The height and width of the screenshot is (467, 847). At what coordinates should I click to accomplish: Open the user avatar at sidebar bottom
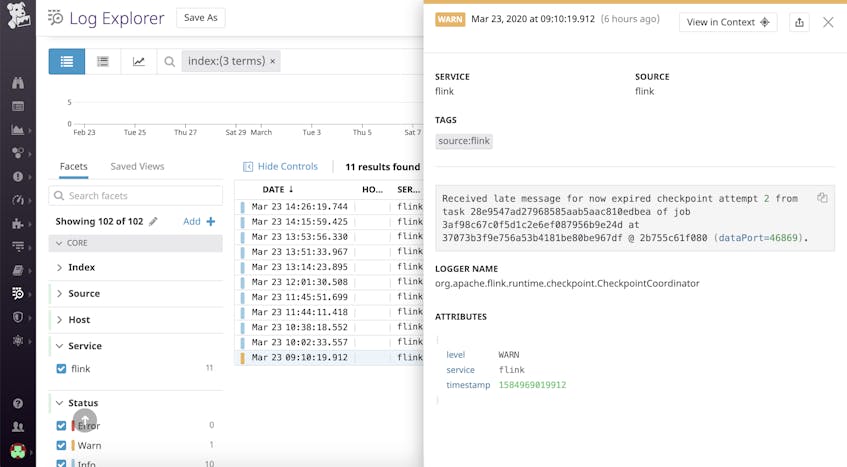(18, 450)
